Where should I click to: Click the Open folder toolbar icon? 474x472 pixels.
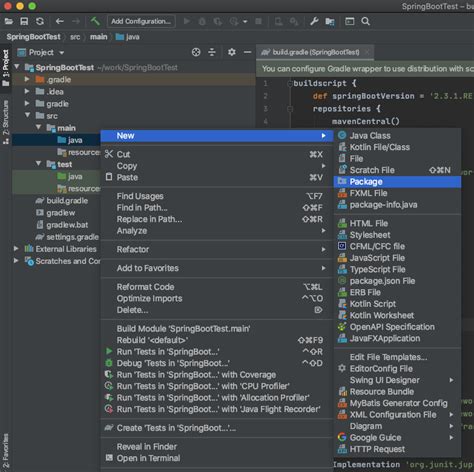click(x=9, y=21)
